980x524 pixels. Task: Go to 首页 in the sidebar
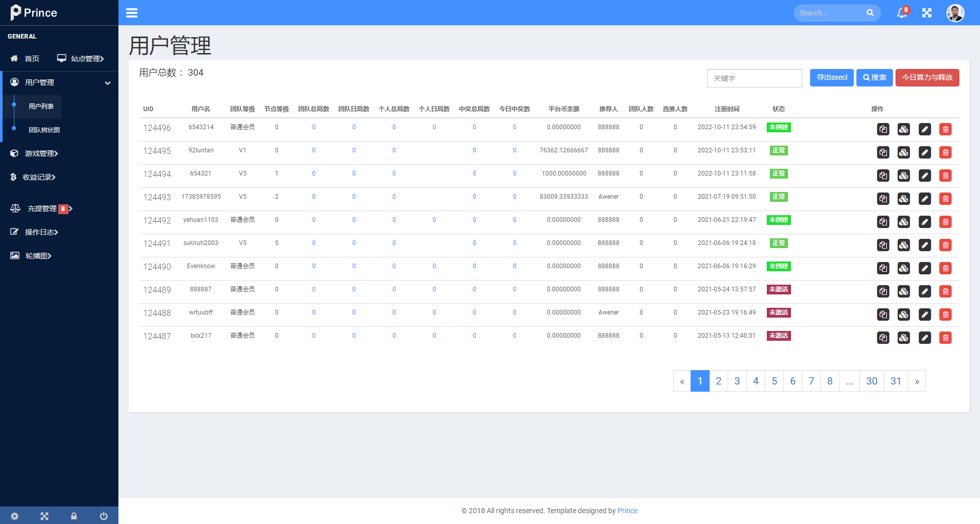[x=25, y=59]
